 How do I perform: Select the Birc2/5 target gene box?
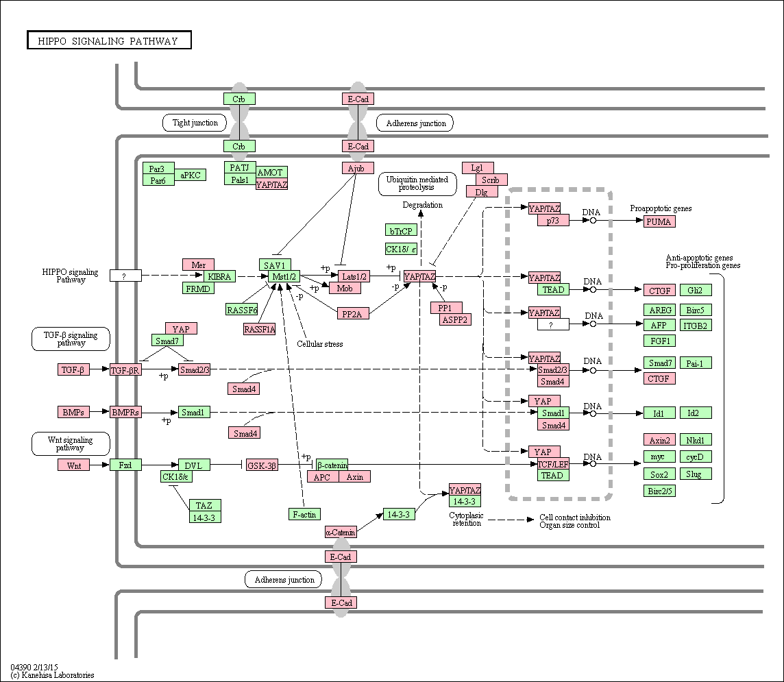660,491
